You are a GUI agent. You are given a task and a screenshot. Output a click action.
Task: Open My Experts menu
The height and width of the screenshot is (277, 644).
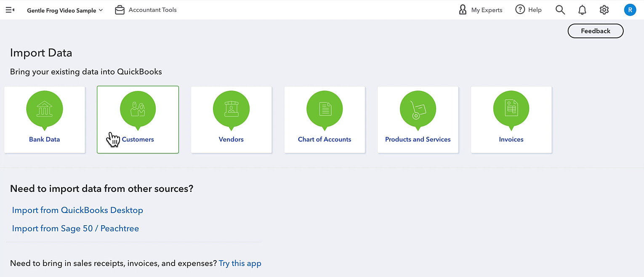tap(480, 10)
